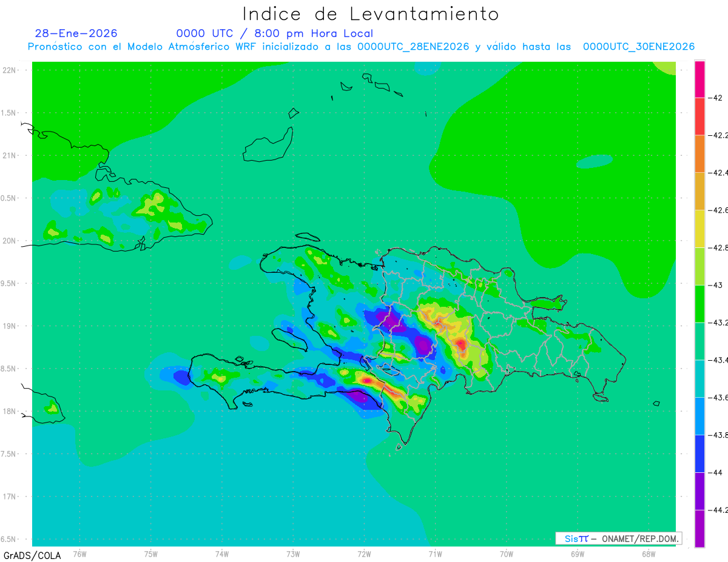
Task: Click the '-42' colorbar label
Action: coord(716,98)
